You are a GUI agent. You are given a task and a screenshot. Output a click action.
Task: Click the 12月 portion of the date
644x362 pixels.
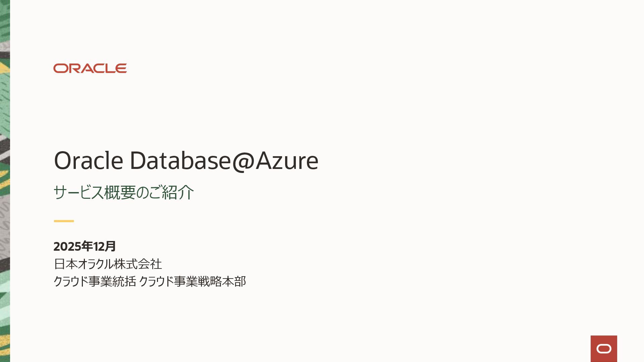click(104, 246)
